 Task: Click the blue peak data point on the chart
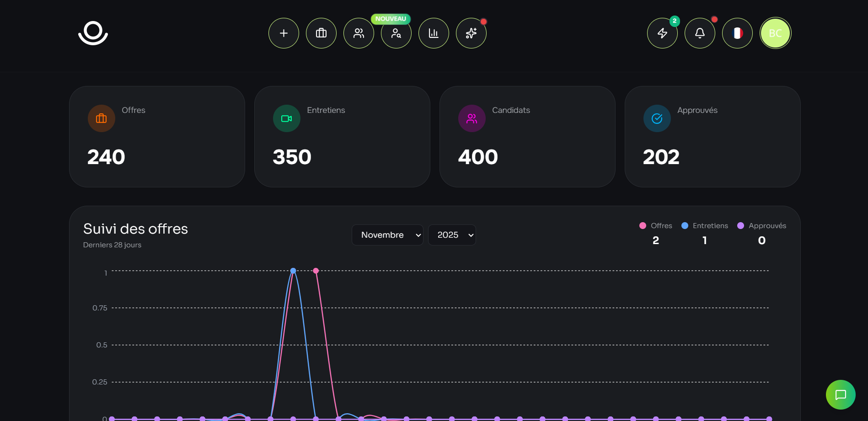tap(293, 270)
